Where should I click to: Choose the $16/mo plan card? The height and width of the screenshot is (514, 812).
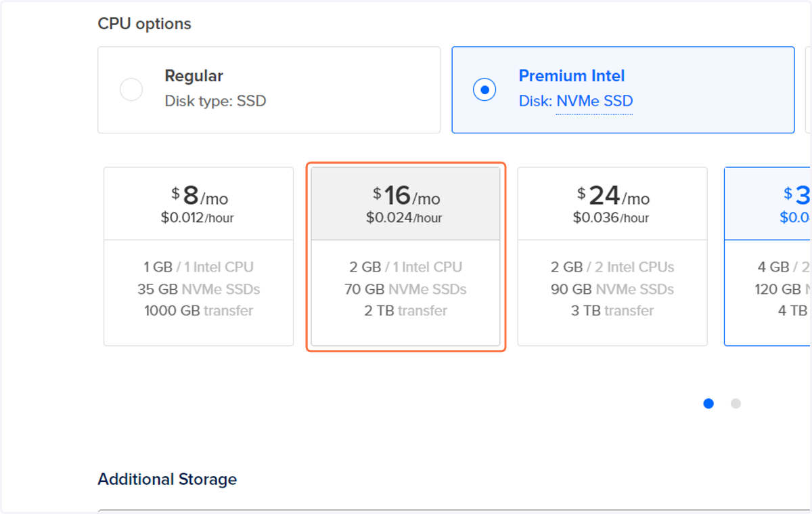tap(405, 257)
